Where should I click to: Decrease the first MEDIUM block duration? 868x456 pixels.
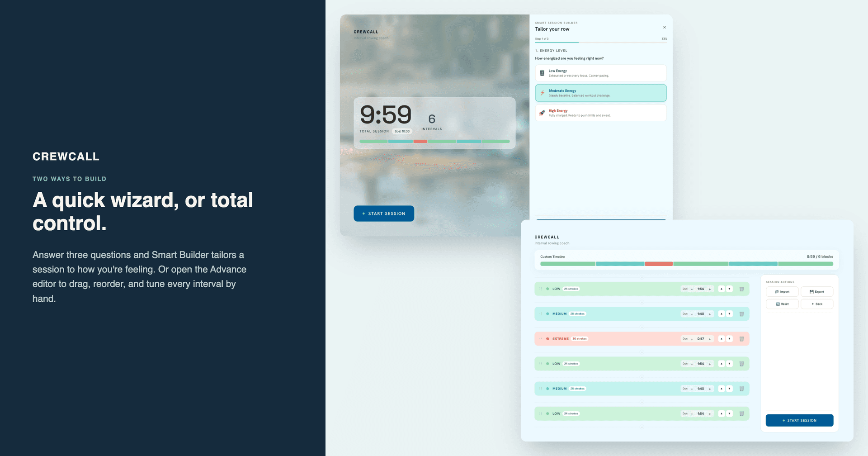coord(692,314)
